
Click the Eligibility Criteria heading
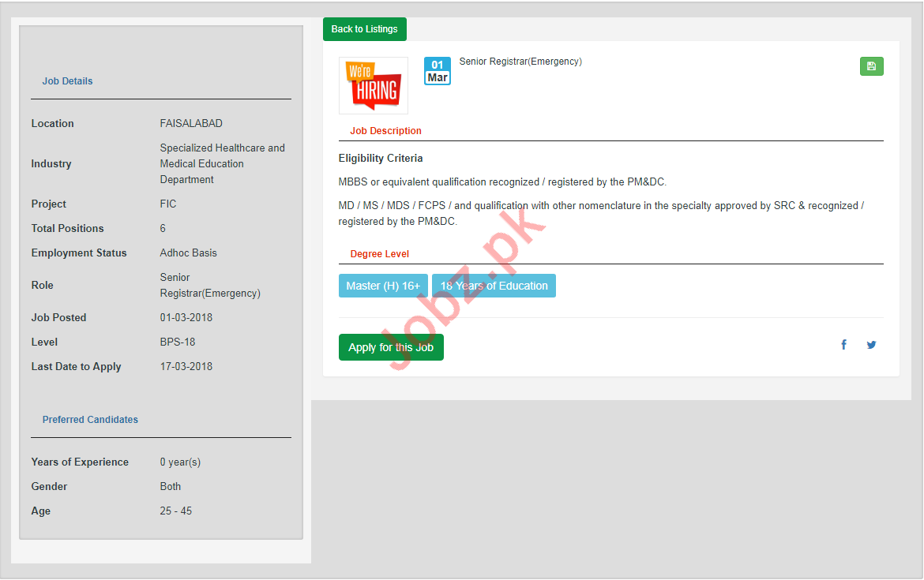[381, 159]
